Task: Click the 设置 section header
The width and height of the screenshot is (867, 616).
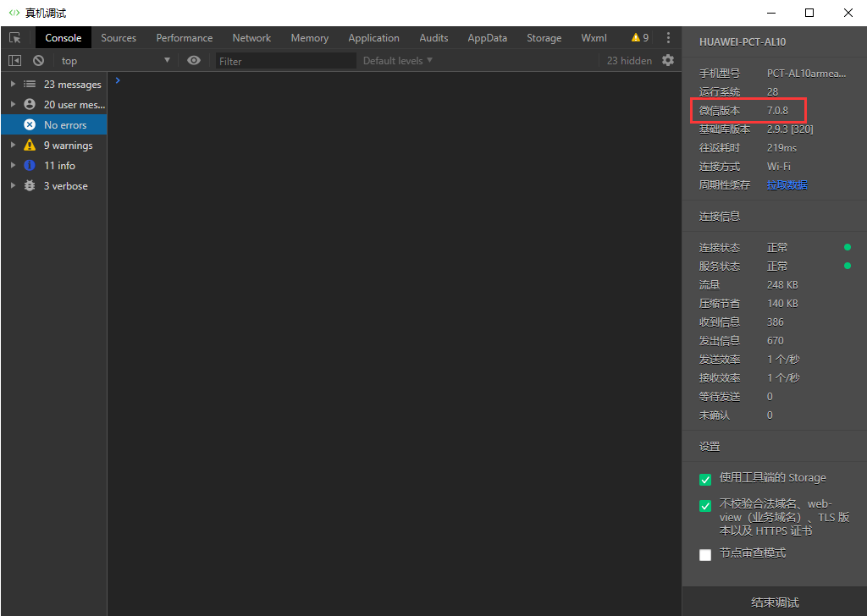Action: click(710, 446)
